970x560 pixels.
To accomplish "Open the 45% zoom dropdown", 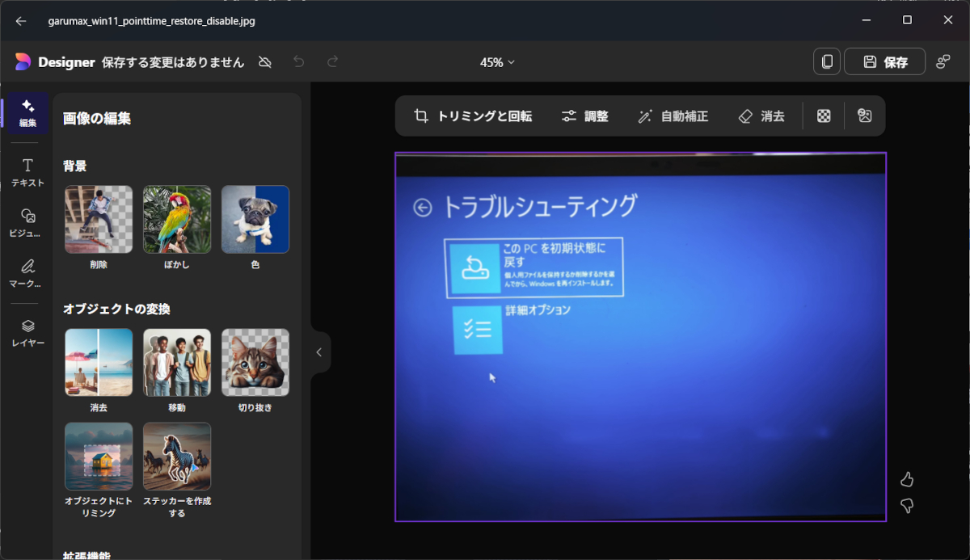I will tap(497, 62).
